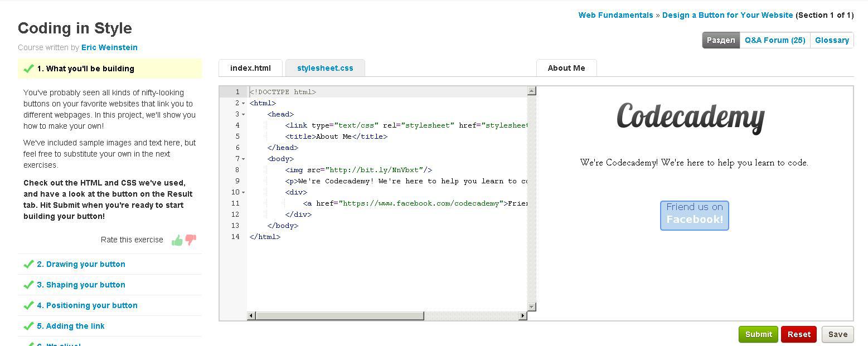This screenshot has height=346, width=868.
Task: Click horizontal scroll right arrow in editor
Action: pos(522,316)
